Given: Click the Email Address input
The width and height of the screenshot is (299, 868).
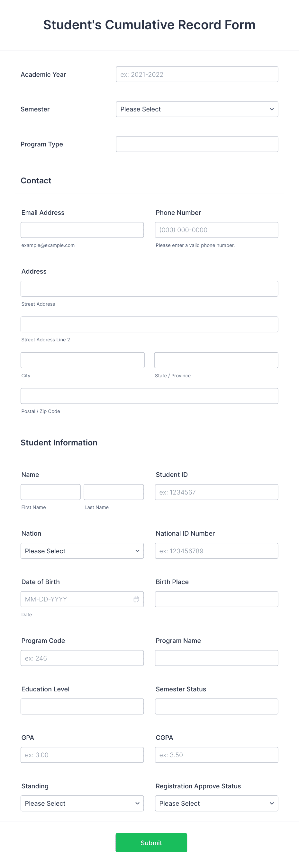Looking at the screenshot, I should 82,230.
